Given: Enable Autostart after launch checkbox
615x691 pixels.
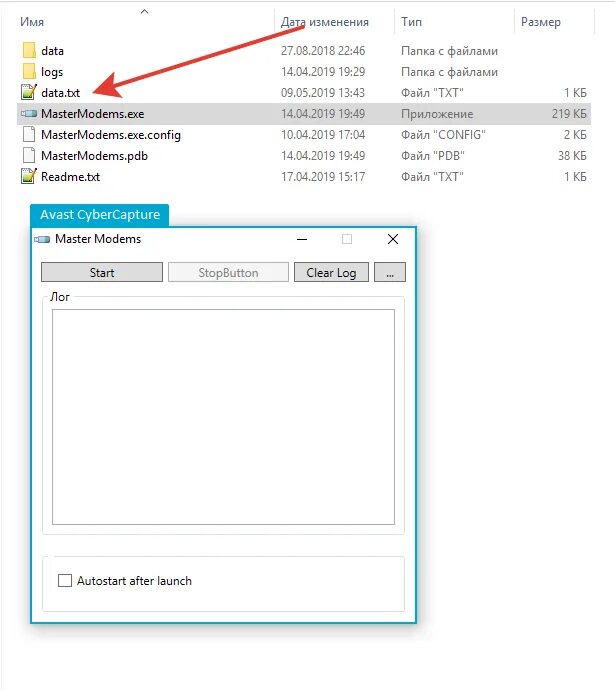Looking at the screenshot, I should [65, 580].
